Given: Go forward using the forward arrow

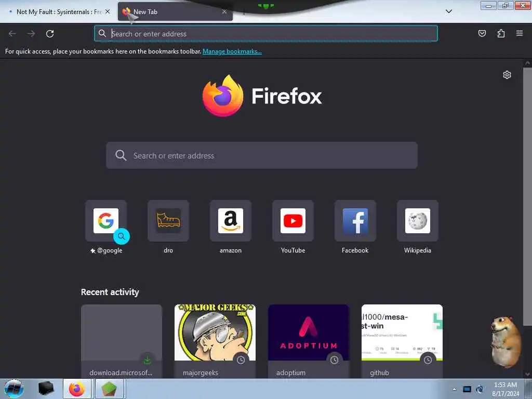Looking at the screenshot, I should pyautogui.click(x=31, y=34).
